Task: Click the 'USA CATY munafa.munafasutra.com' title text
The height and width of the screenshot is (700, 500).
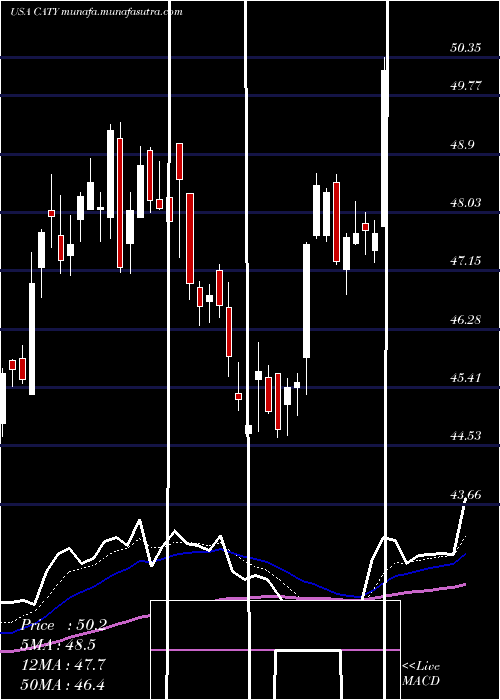Action: tap(96, 12)
